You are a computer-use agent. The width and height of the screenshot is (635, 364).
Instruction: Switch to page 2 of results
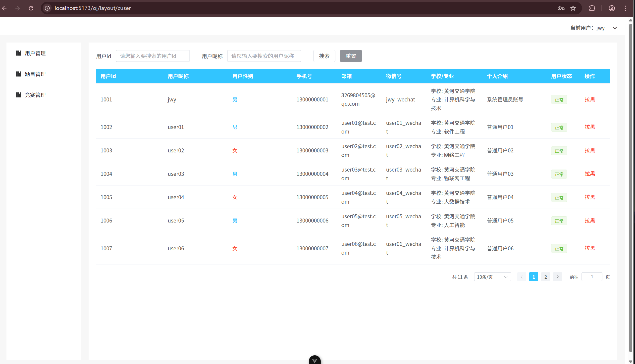(x=545, y=277)
